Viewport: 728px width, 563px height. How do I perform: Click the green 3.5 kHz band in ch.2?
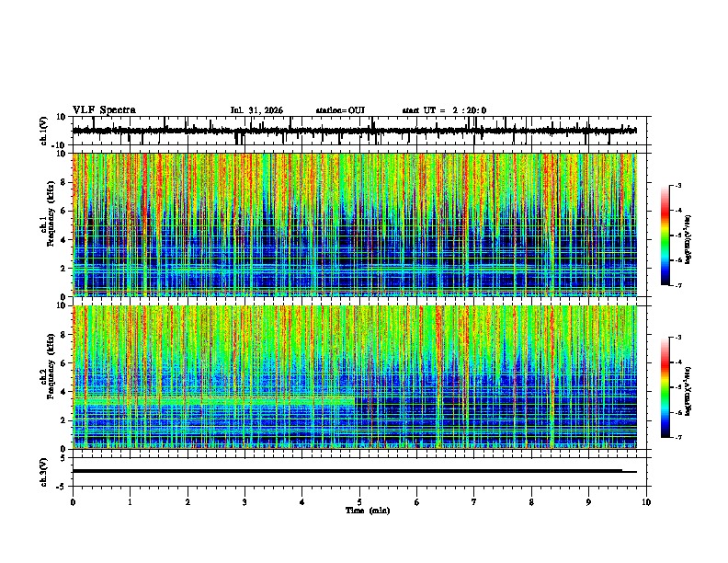coord(213,400)
